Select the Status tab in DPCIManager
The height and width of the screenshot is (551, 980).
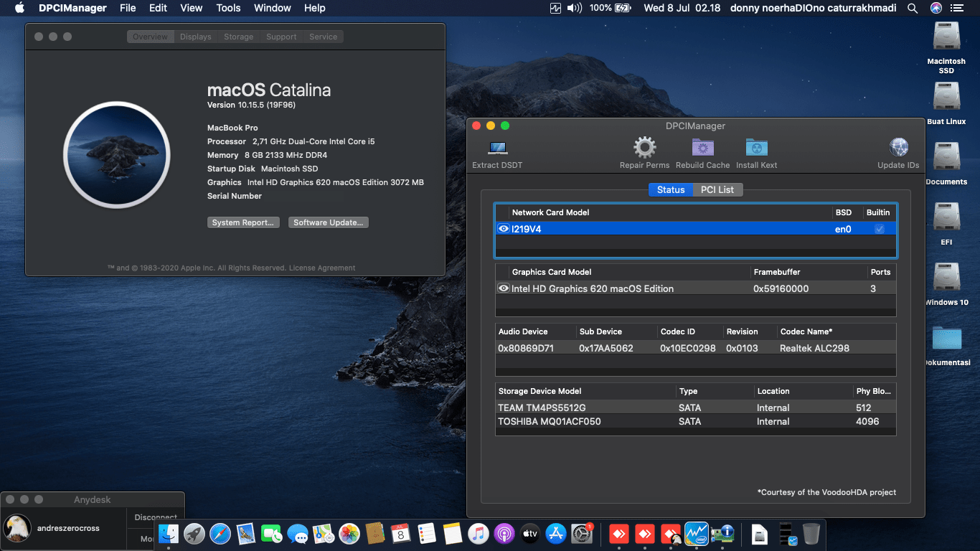point(671,189)
